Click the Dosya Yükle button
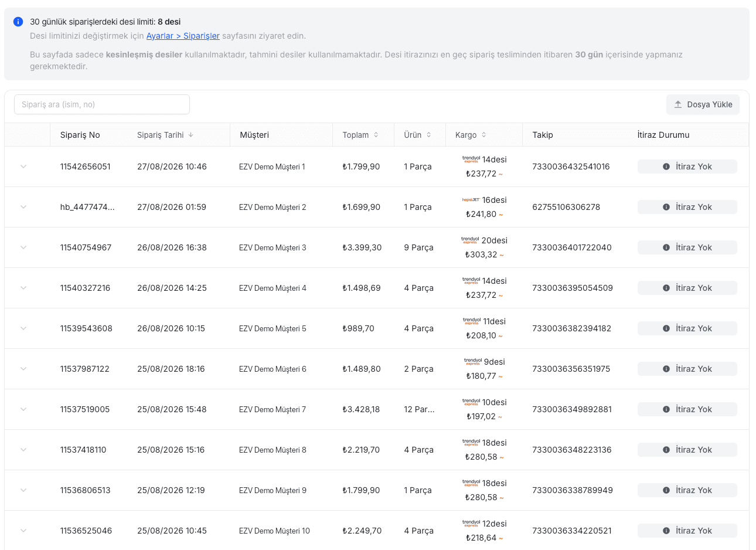The image size is (756, 550). (x=703, y=104)
